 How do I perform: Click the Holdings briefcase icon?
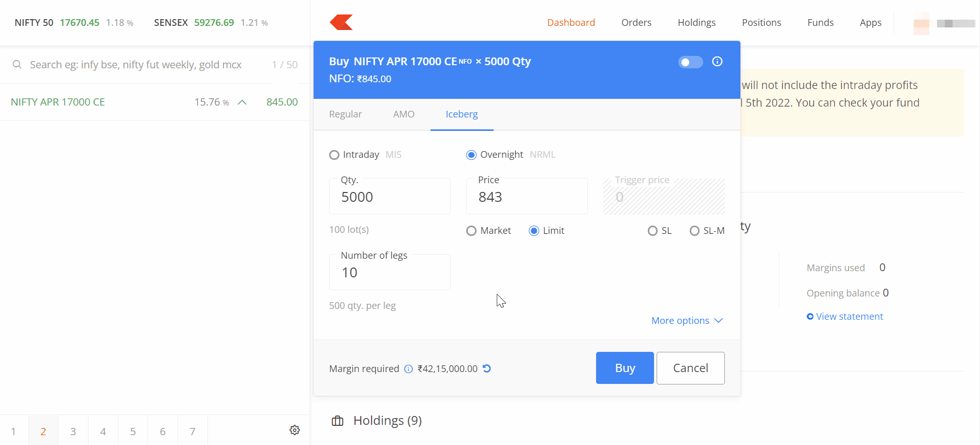(337, 421)
